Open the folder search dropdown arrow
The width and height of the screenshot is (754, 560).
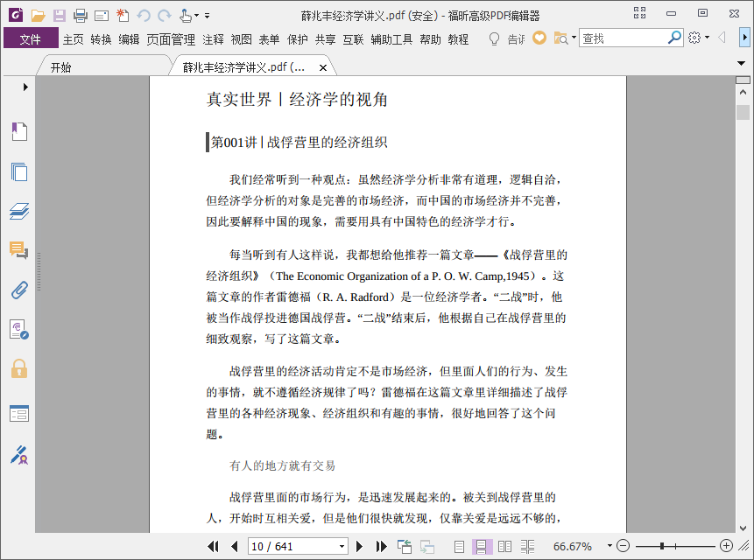[x=574, y=37]
